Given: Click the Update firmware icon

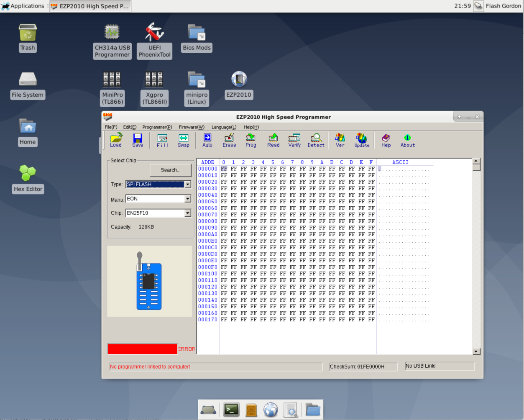Looking at the screenshot, I should coord(362,140).
